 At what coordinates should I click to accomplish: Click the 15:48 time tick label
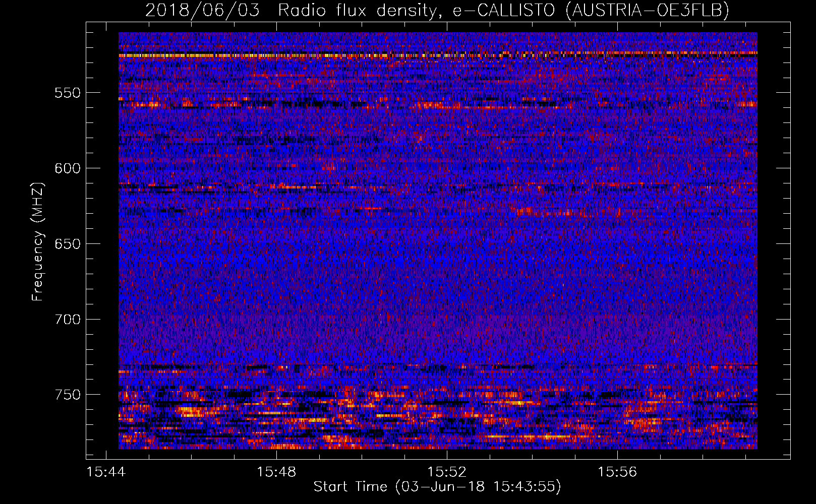point(276,472)
